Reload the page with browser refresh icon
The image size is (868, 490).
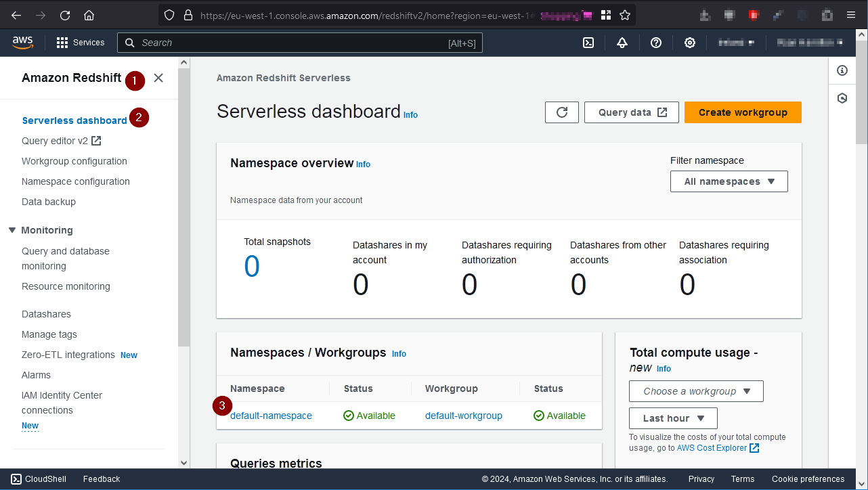(x=65, y=15)
